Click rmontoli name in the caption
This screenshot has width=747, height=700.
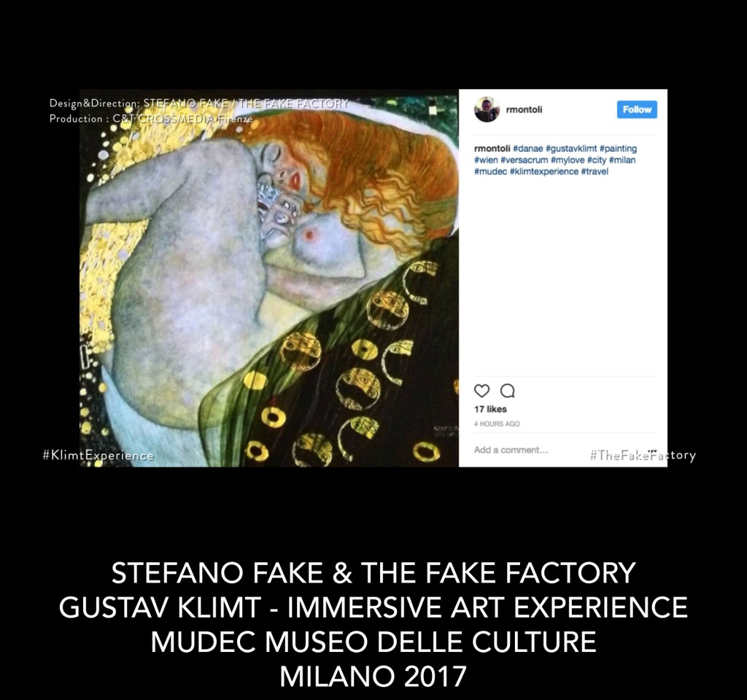(492, 149)
